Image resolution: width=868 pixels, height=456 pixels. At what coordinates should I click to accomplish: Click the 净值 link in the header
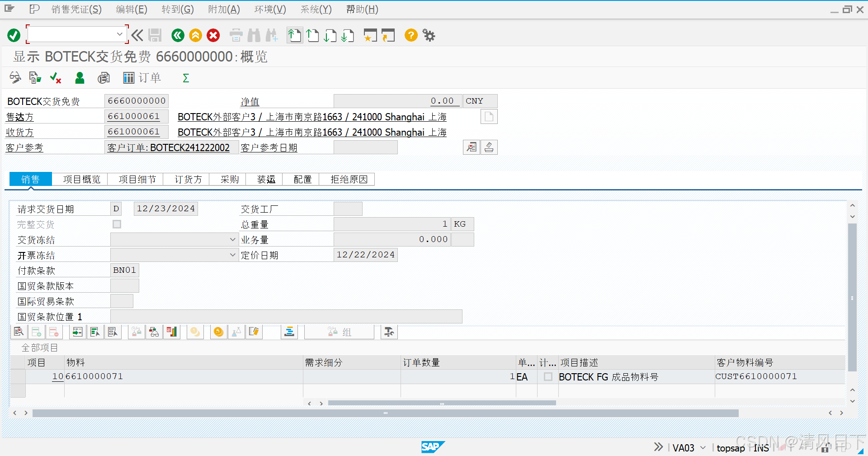point(250,101)
